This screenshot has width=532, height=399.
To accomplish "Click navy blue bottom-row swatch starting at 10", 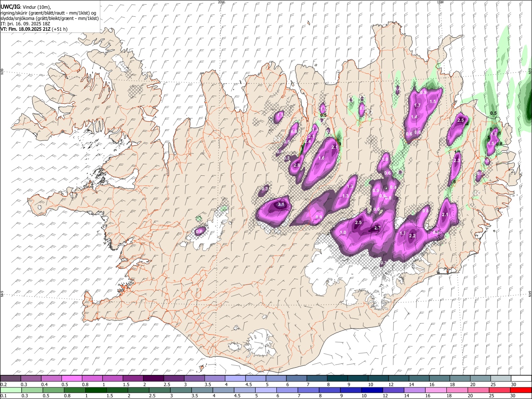I will point(372,390).
